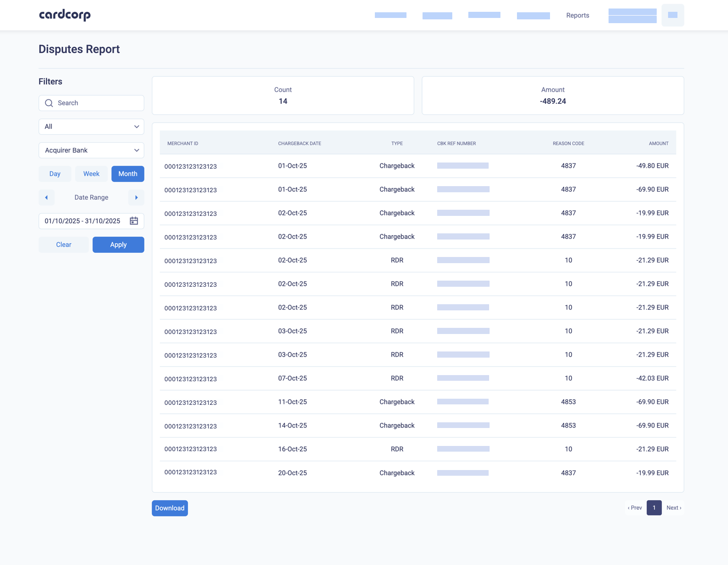Viewport: 728px width, 565px height.
Task: Open the All filter dropdown
Action: point(92,127)
